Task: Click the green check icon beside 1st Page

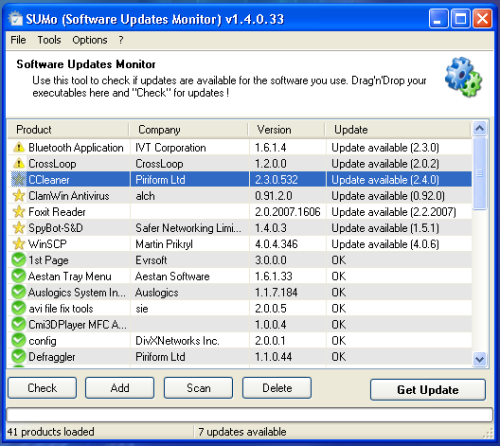Action: click(19, 260)
